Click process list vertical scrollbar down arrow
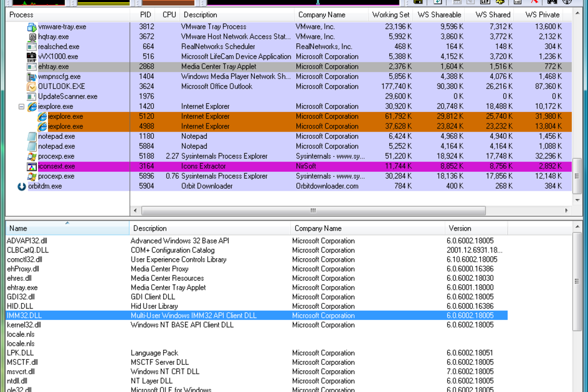Viewport: 588px width, 392px height. tap(578, 200)
